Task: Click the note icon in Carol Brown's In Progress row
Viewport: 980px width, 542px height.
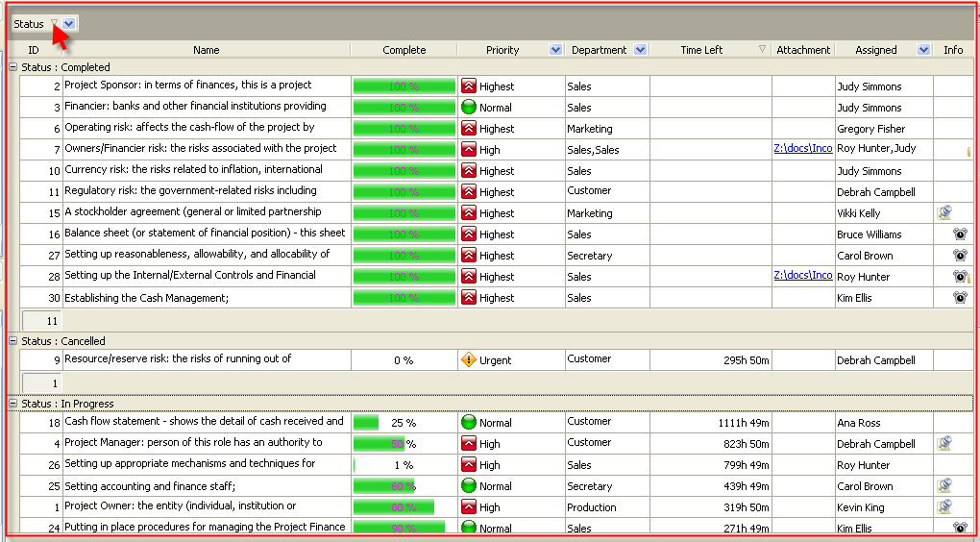Action: tap(944, 486)
